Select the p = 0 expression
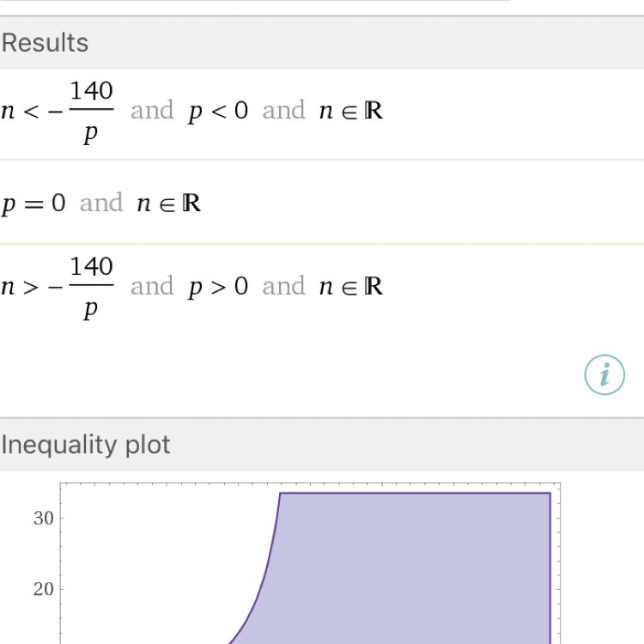644x644 pixels. 33,204
